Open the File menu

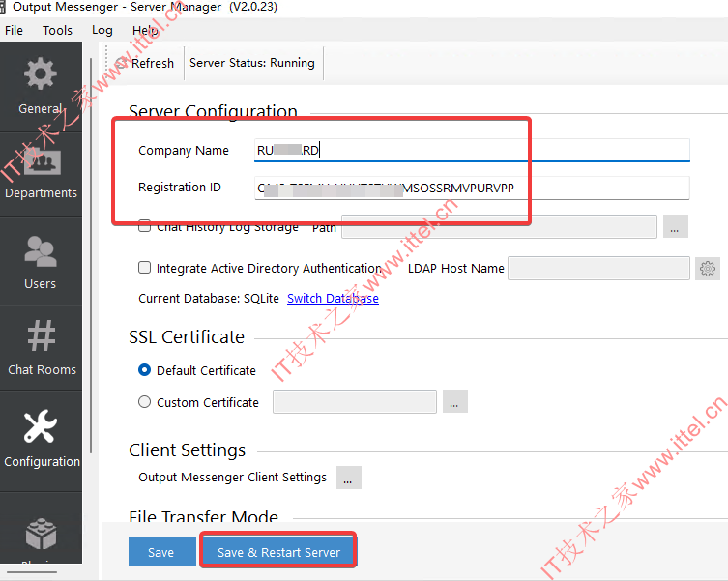click(14, 31)
